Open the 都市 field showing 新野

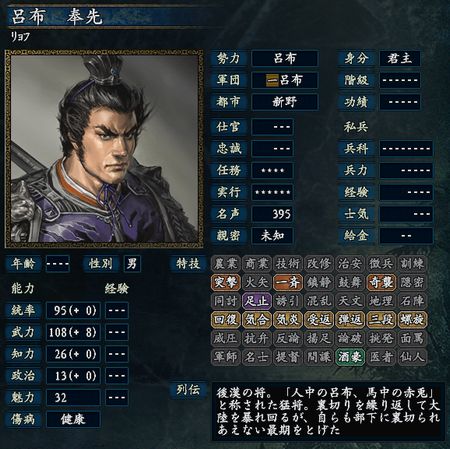pos(285,102)
